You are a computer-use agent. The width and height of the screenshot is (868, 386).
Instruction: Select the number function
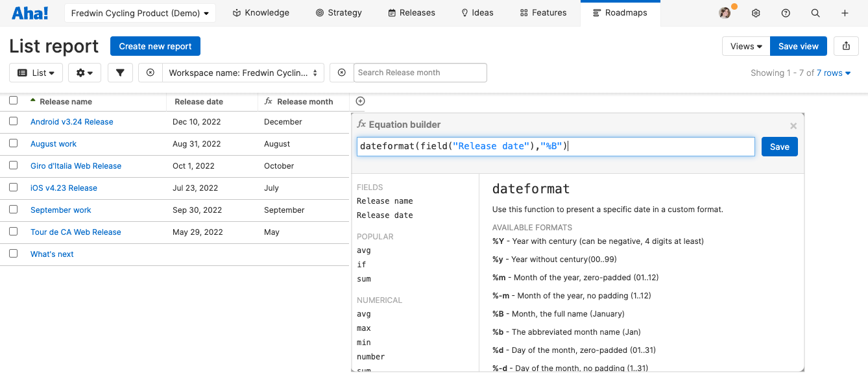coord(370,357)
